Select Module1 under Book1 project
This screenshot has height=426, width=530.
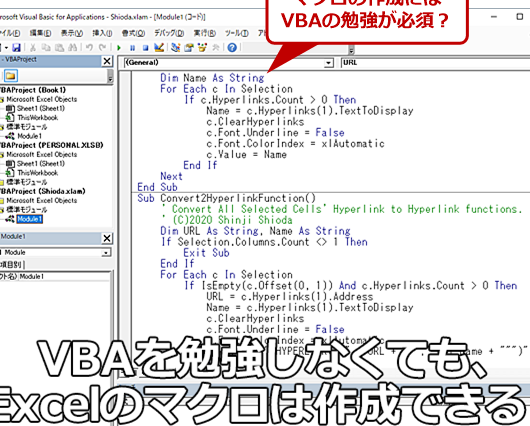pos(29,136)
